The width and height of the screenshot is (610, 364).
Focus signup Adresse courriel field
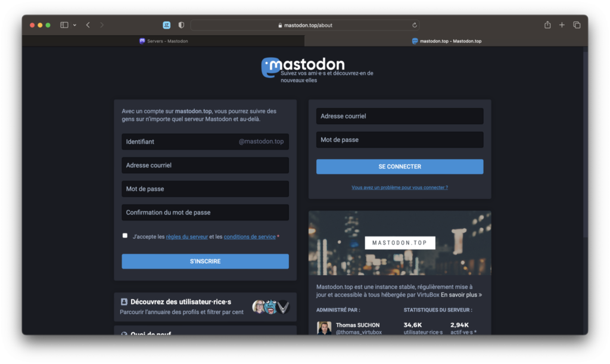[205, 165]
